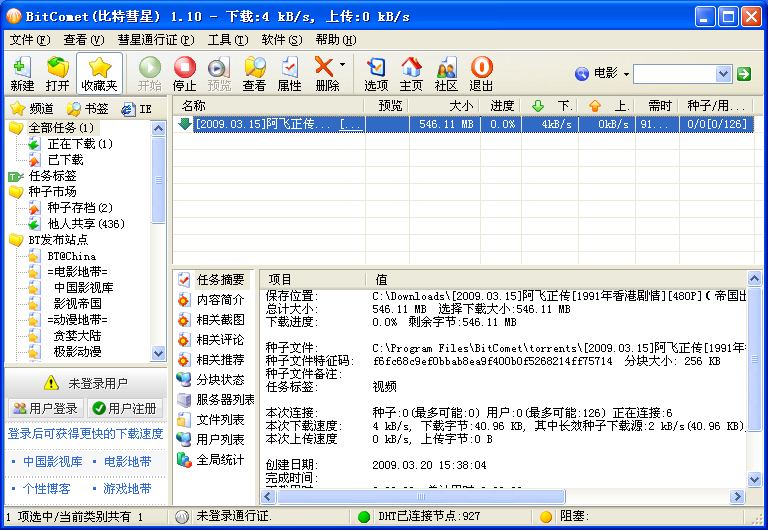Switch to the 频道 sidebar tab
This screenshot has height=530, width=768.
click(32, 109)
